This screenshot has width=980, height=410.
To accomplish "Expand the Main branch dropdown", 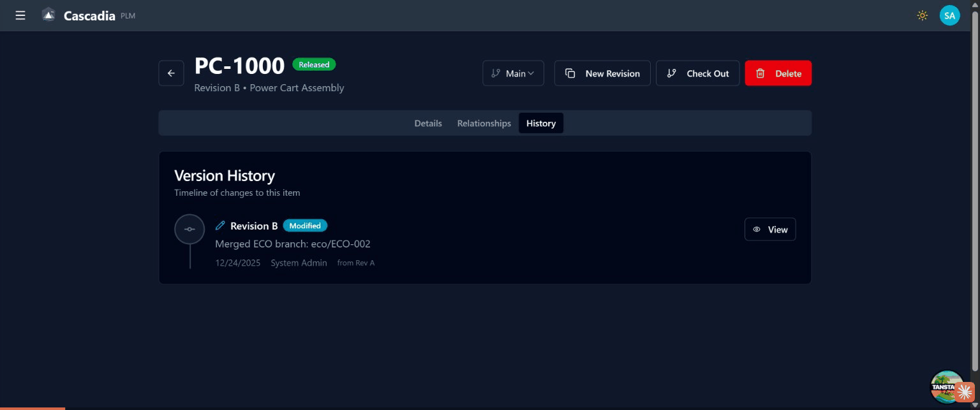I will [513, 73].
